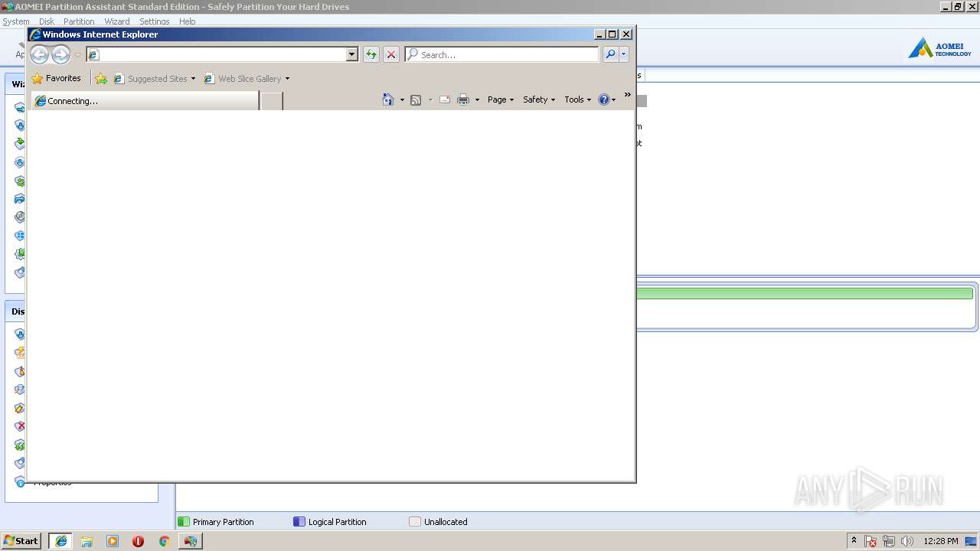Viewport: 980px width, 551px height.
Task: Open the Favorites center
Action: pyautogui.click(x=56, y=78)
